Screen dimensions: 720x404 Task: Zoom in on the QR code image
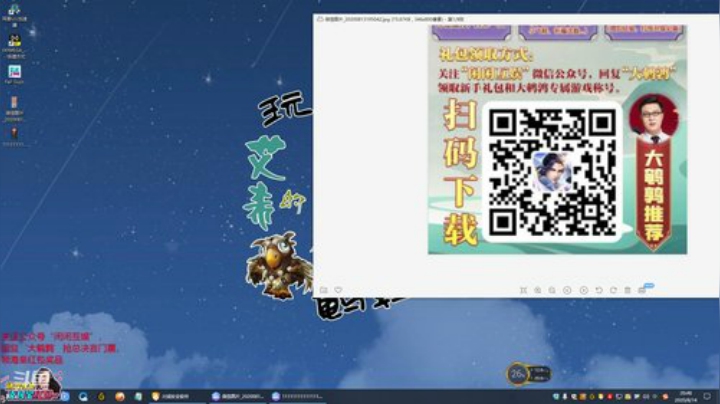(x=537, y=290)
